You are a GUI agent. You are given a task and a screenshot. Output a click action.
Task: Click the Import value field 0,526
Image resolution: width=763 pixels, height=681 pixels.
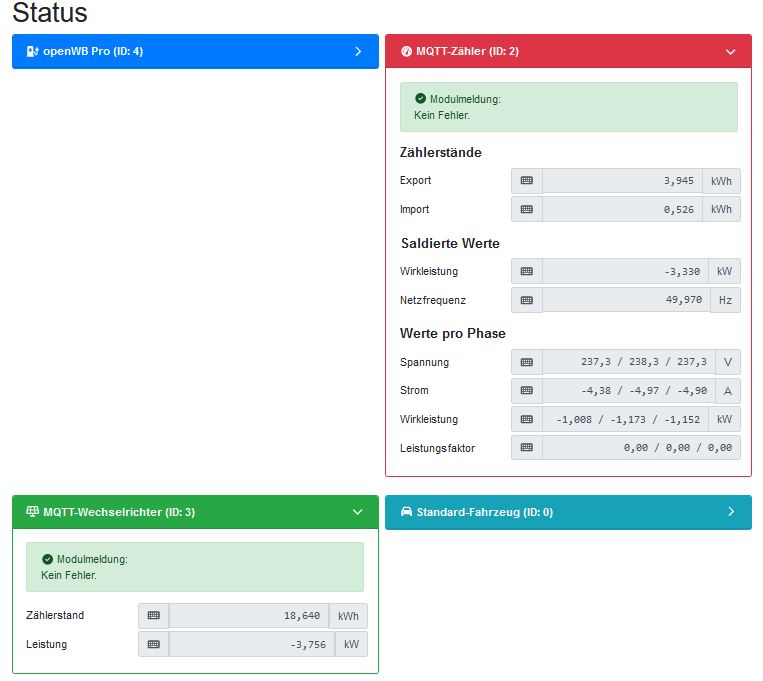point(622,209)
